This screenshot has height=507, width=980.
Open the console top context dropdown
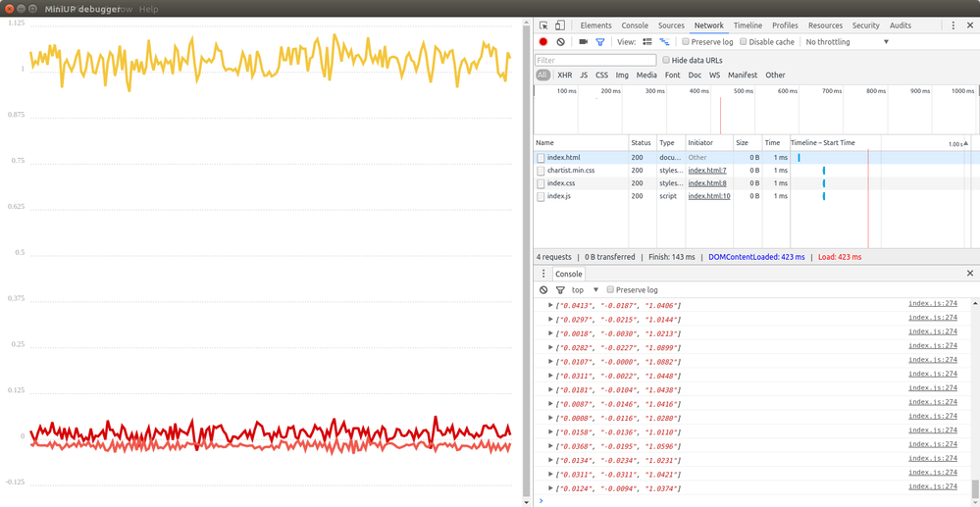585,290
